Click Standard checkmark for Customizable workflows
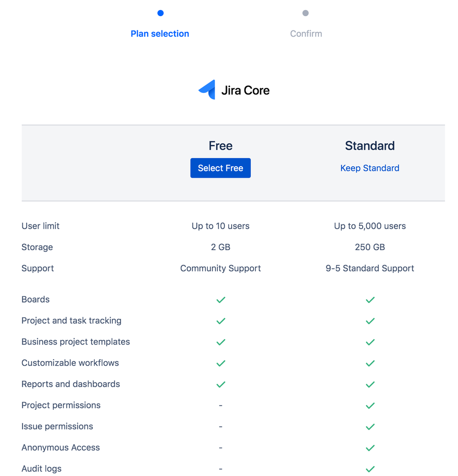458x476 pixels. pos(370,364)
